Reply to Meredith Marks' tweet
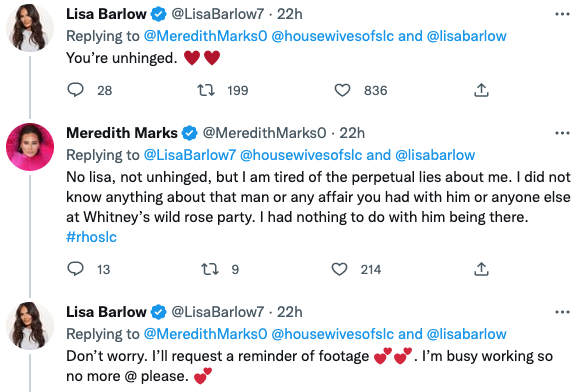Image resolution: width=587 pixels, height=392 pixels. (75, 269)
